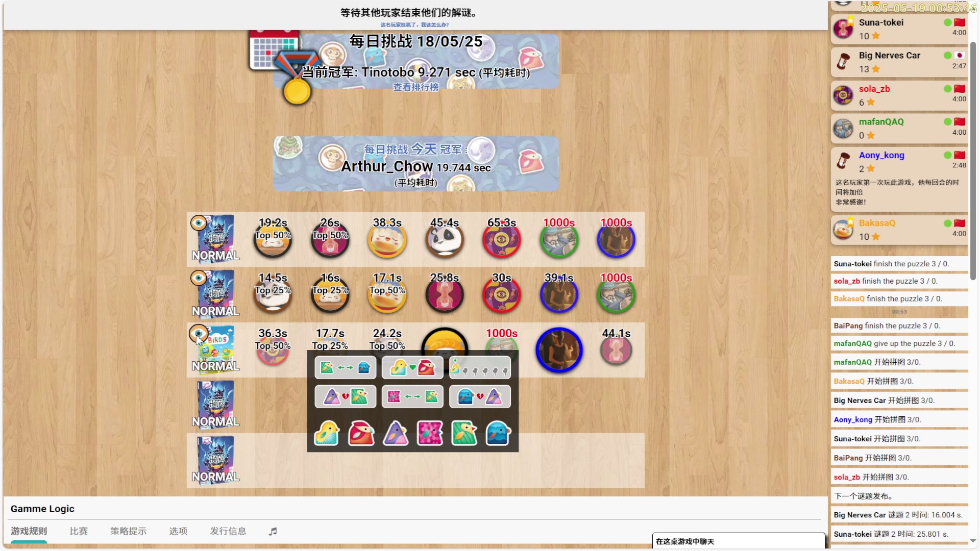Click sola_zb's avatar in the player panel
980x551 pixels.
(843, 95)
